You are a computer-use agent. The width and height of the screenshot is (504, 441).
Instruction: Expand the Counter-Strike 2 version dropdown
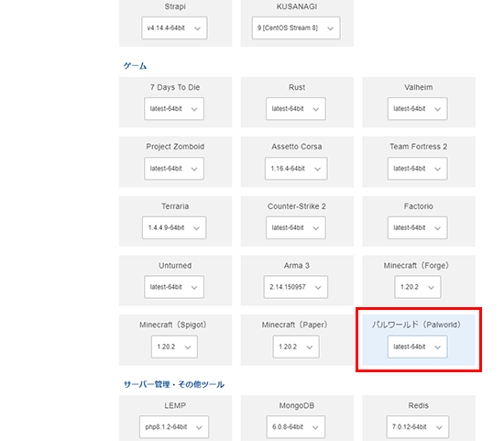(296, 227)
